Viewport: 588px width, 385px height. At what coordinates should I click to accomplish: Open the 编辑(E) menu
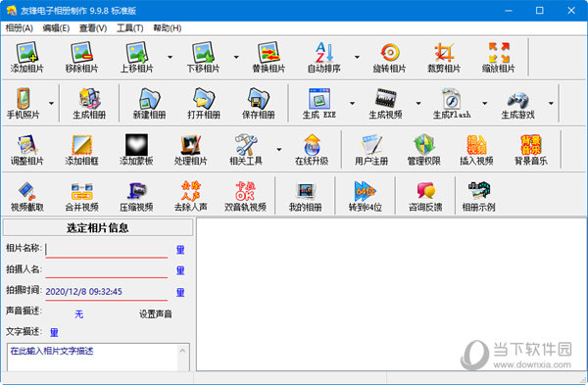(56, 28)
